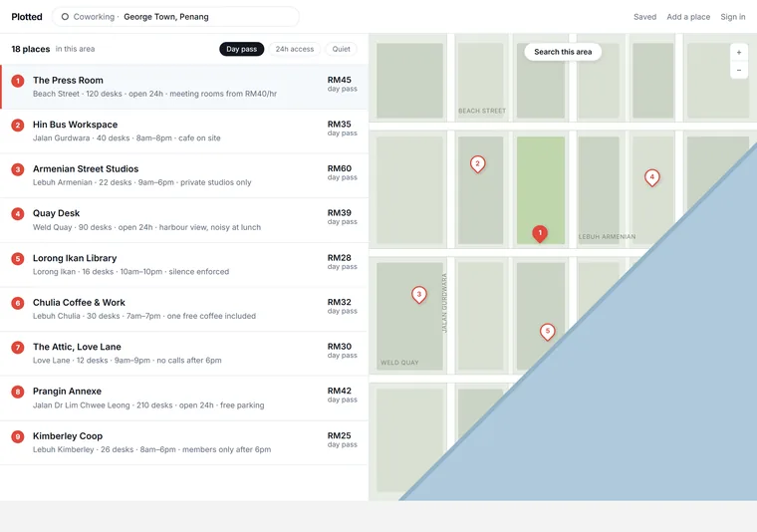Click the 18 places count text
The image size is (757, 532).
(31, 49)
